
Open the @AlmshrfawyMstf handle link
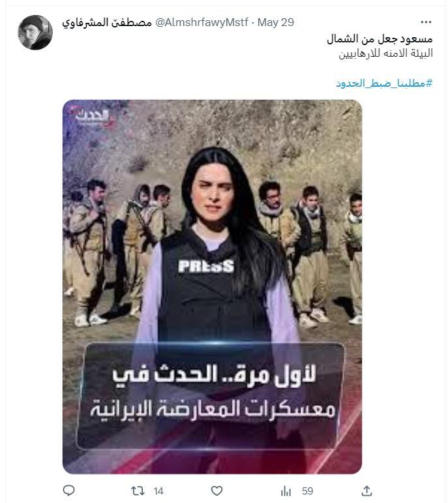coord(202,22)
